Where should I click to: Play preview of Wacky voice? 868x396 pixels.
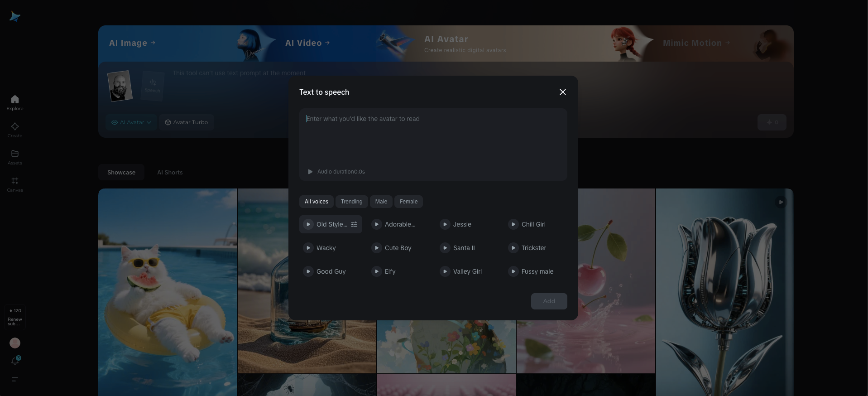[x=308, y=248]
